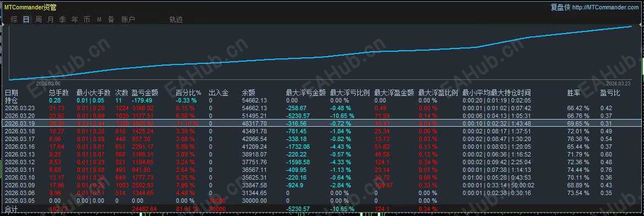Click the 复盘侠 label in header

[x=560, y=7]
